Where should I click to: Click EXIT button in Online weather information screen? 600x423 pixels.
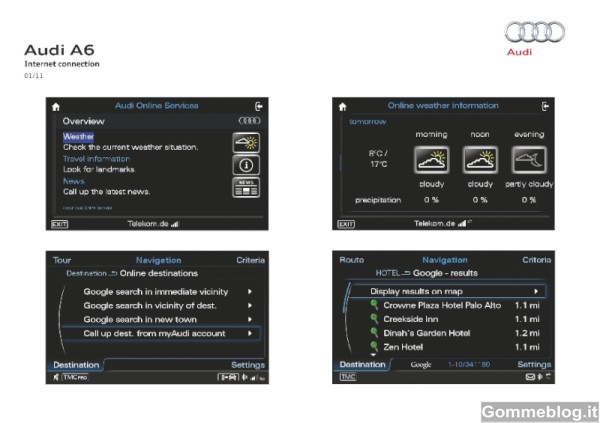346,224
